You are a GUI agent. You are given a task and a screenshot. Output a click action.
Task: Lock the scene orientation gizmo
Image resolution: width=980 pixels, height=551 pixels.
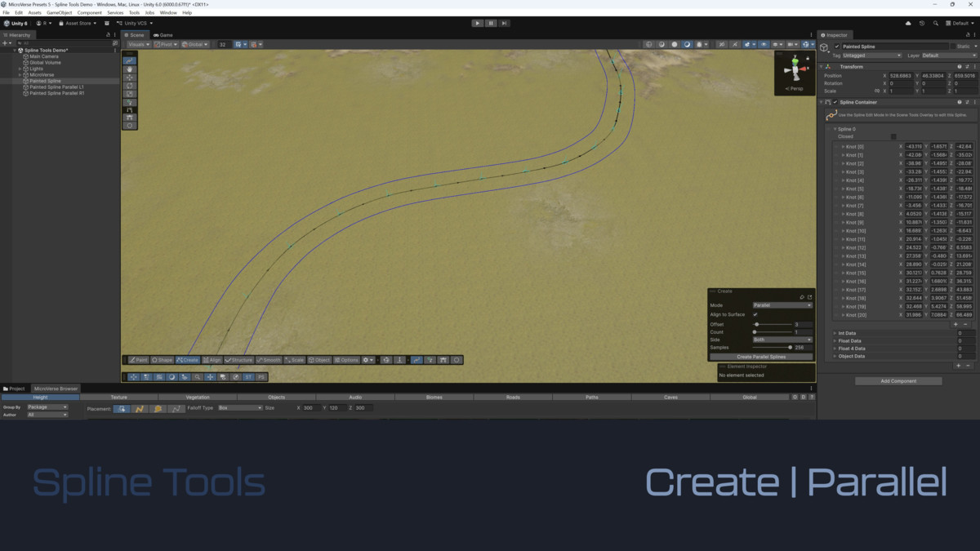[x=808, y=57]
